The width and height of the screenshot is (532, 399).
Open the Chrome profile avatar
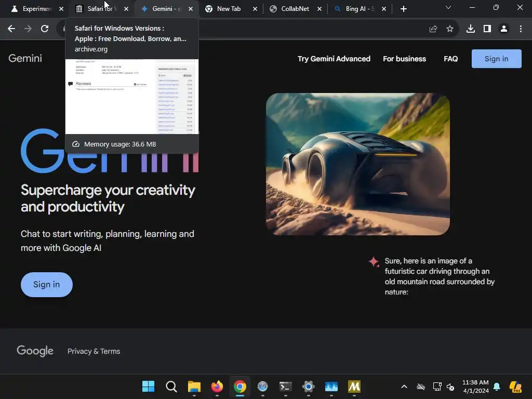(x=504, y=29)
